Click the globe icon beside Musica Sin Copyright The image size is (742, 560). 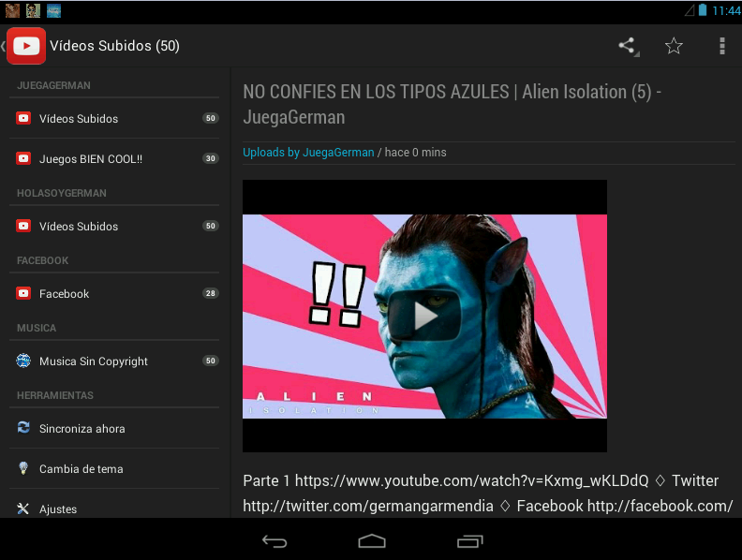tap(23, 361)
